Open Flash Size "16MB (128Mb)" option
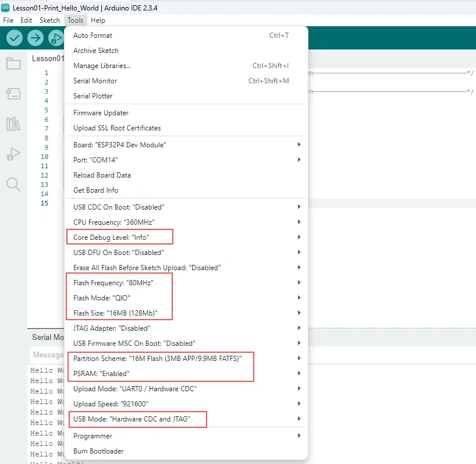476x464 pixels. (x=186, y=313)
